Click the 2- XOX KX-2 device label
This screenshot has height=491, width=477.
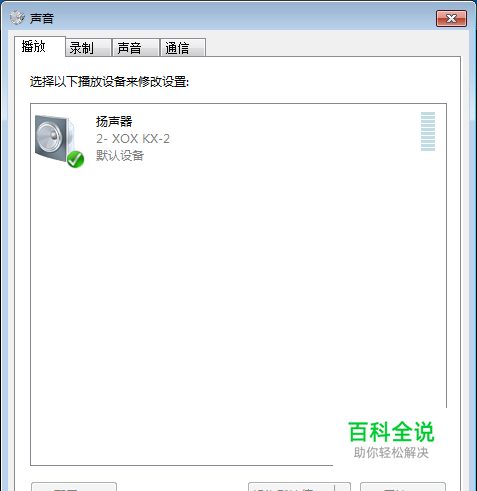[x=133, y=139]
